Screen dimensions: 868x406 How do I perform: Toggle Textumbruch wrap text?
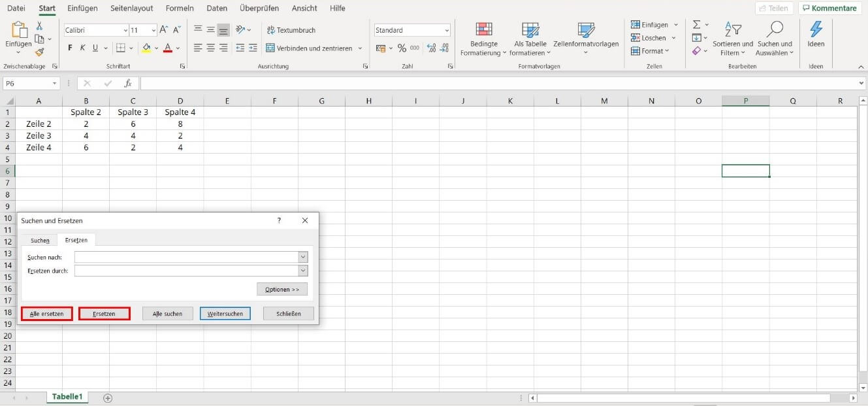[x=291, y=30]
